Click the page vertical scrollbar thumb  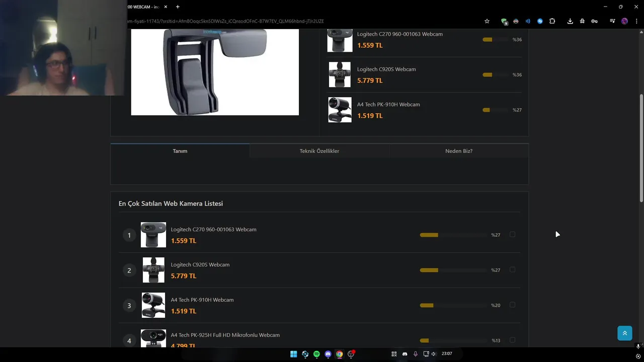pyautogui.click(x=641, y=148)
